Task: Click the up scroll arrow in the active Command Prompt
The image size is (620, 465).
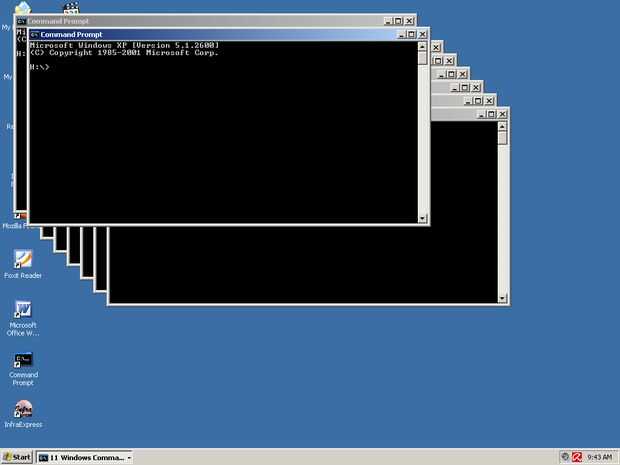Action: tap(422, 47)
